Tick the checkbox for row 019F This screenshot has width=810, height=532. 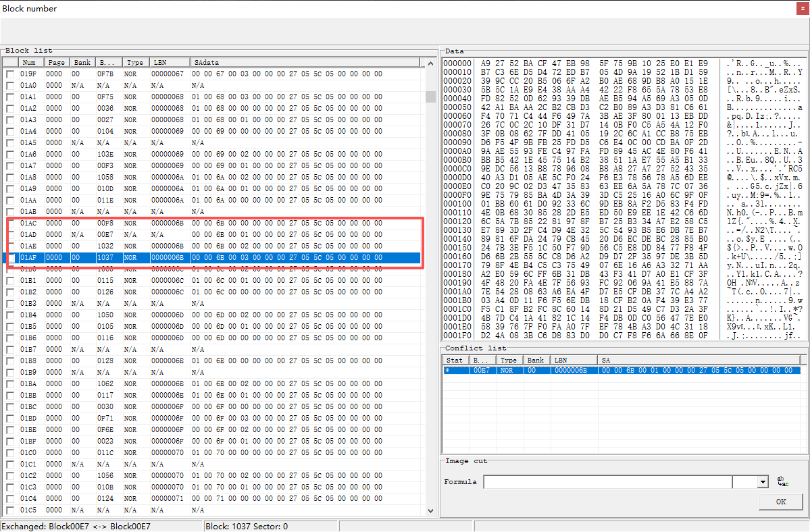pos(10,74)
